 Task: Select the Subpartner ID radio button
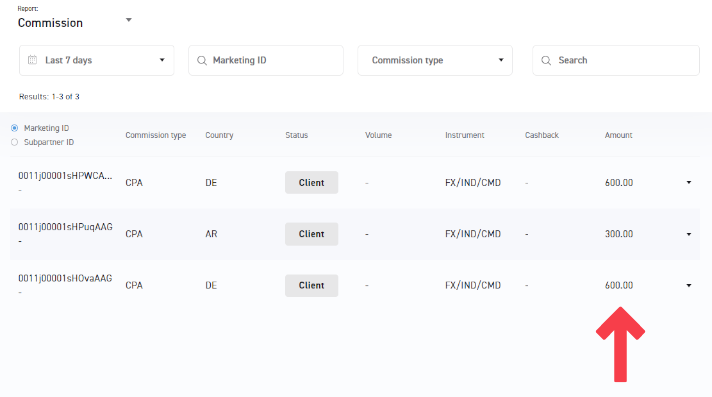point(15,142)
